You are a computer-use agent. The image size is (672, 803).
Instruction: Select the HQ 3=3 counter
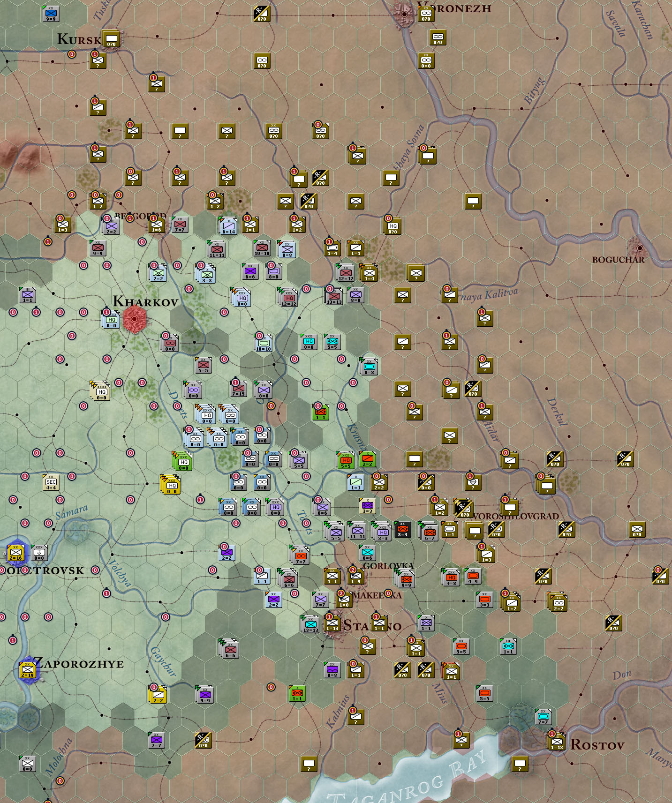(x=382, y=532)
